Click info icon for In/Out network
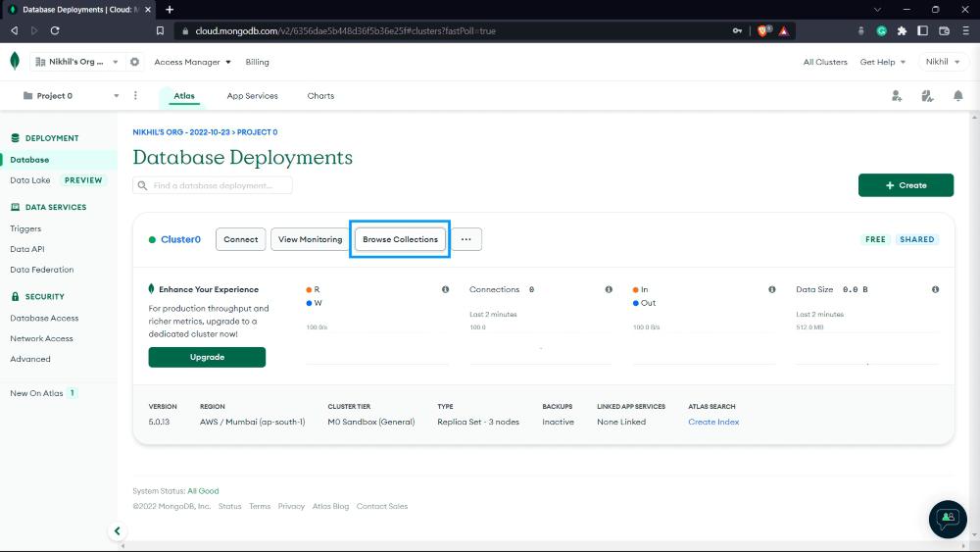The image size is (980, 552). click(x=772, y=289)
